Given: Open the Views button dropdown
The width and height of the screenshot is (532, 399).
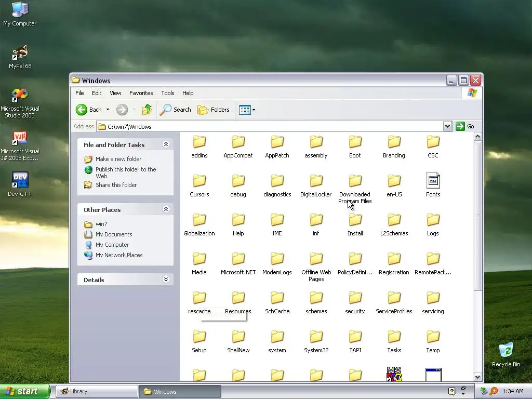Looking at the screenshot, I should 254,110.
